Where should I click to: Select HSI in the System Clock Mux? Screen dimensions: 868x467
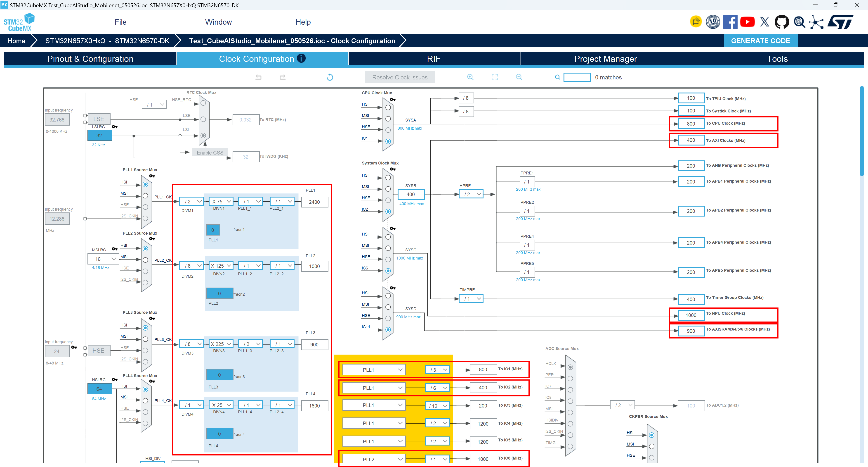pyautogui.click(x=388, y=178)
